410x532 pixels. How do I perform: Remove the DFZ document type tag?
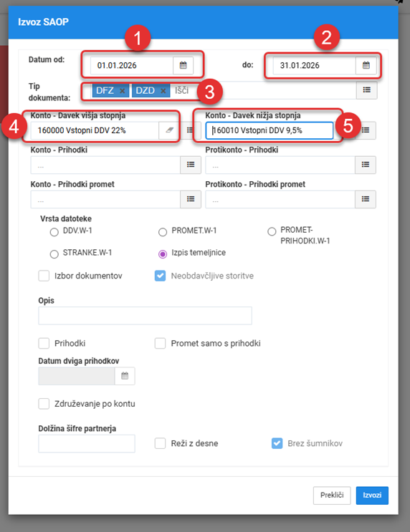tap(123, 91)
